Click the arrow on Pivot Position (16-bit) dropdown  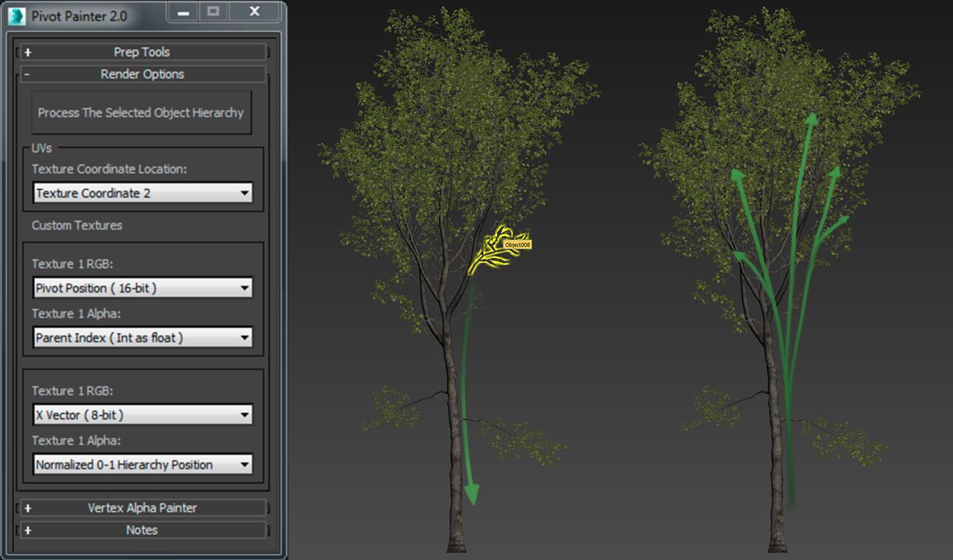[244, 288]
